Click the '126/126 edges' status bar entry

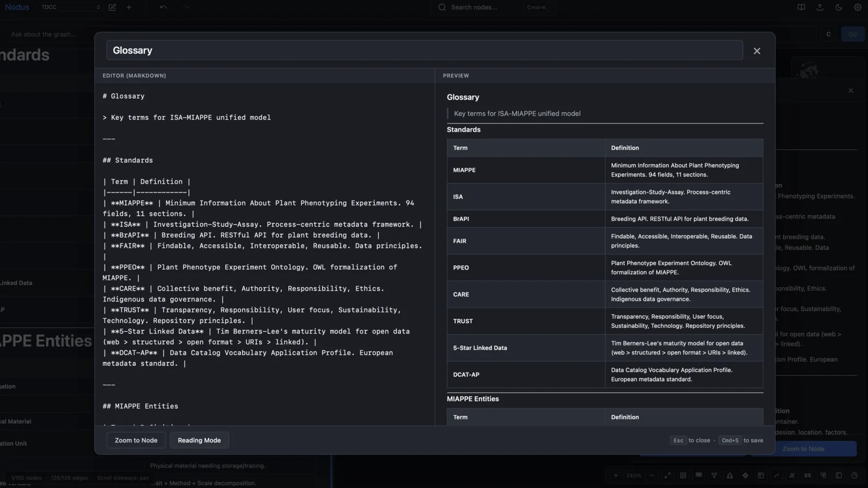point(69,478)
